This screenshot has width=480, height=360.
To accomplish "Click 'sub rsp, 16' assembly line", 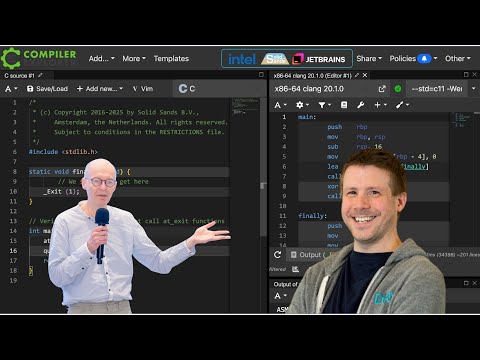I will pos(355,147).
